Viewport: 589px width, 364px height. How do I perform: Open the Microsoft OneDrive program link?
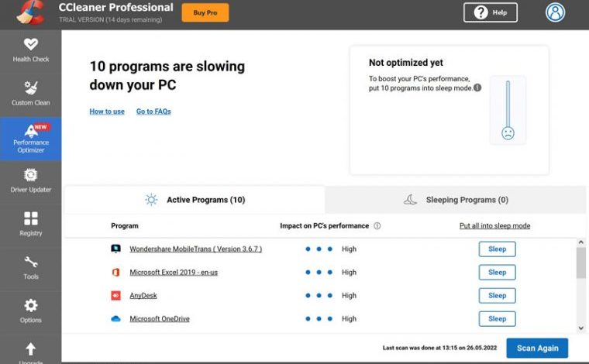coord(160,319)
